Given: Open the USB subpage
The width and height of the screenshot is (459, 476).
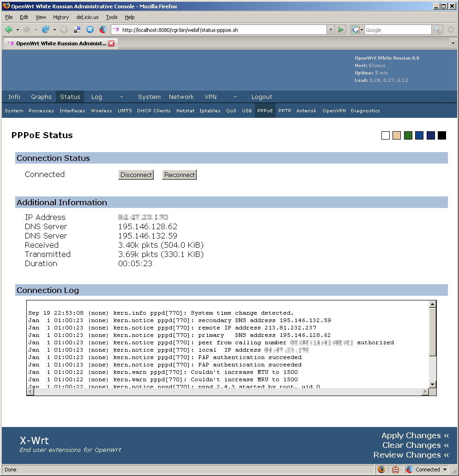Looking at the screenshot, I should [x=247, y=111].
